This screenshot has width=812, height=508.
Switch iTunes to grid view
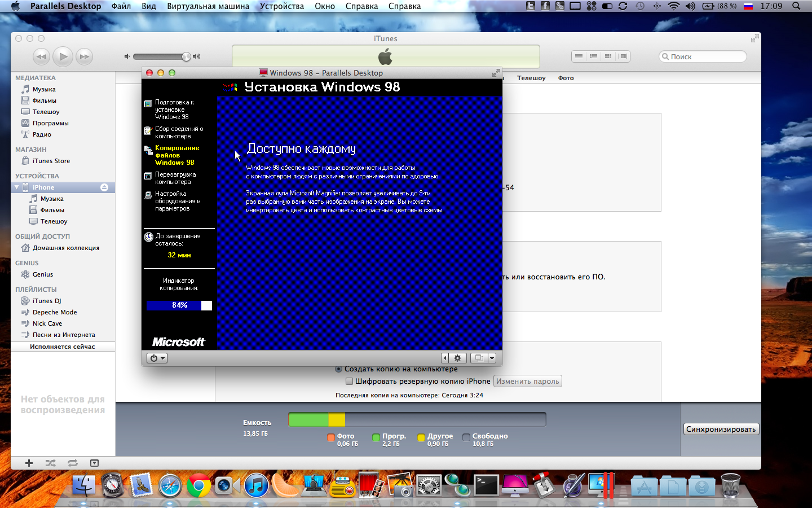click(x=608, y=56)
